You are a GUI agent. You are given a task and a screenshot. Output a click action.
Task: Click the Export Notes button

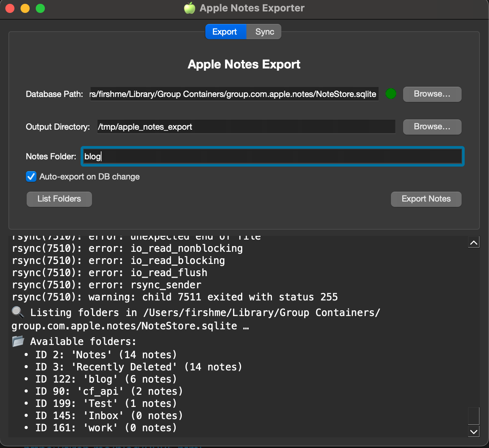(x=426, y=199)
